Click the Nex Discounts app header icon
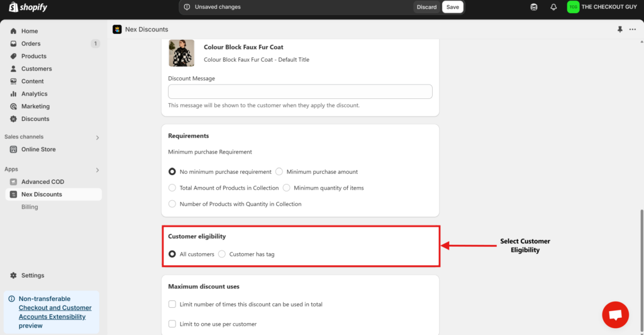Screen dimensions: 644x335 (117, 29)
